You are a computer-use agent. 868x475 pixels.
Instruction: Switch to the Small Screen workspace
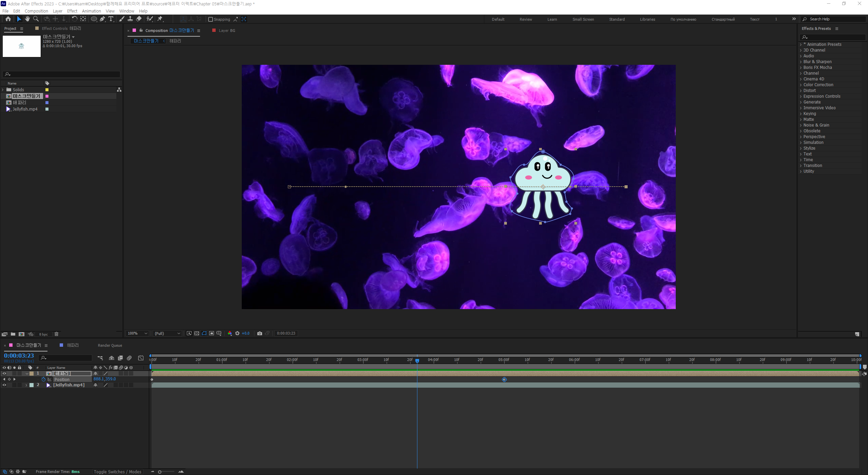coord(583,19)
